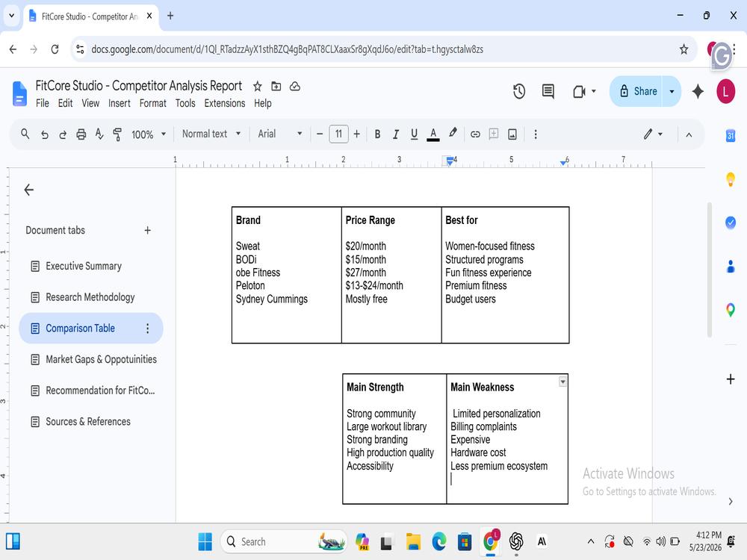Screen dimensions: 747x560
Task: Increase the font size
Action: 356,134
